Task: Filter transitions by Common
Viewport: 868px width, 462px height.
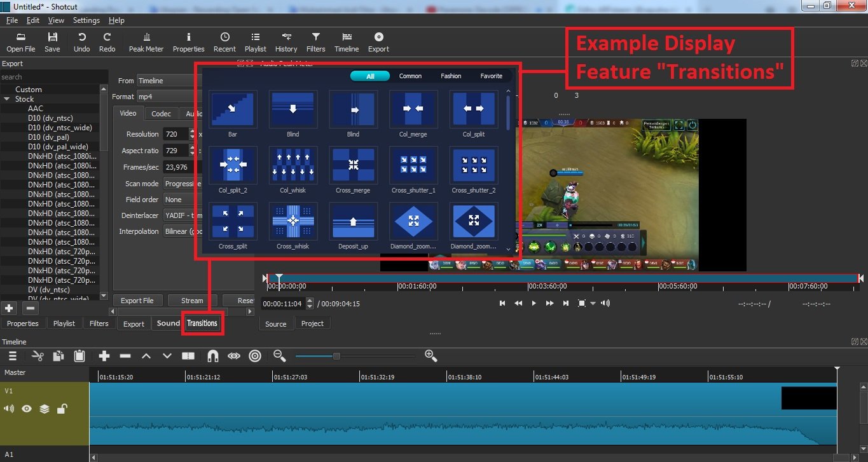Action: 410,76
